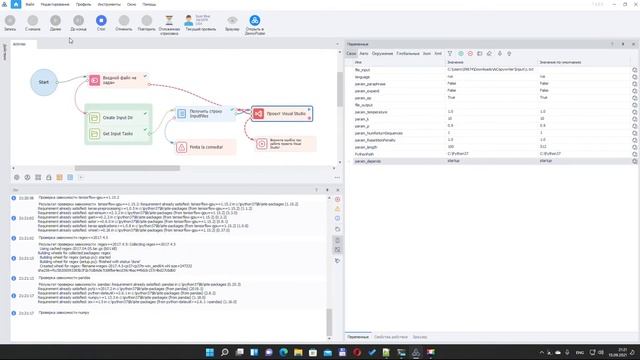Screen dimensions: 640x360
Task: Switch to the Глобальные variables tab
Action: [408, 53]
